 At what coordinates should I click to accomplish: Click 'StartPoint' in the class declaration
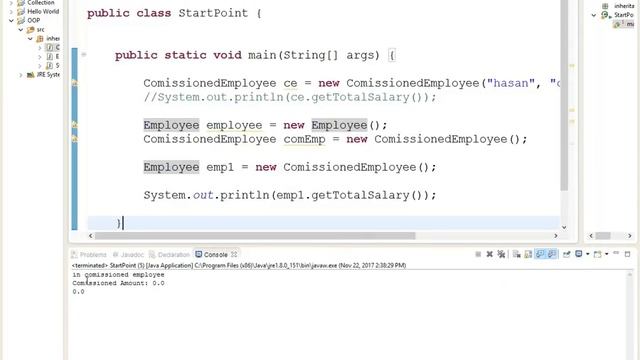pyautogui.click(x=213, y=13)
